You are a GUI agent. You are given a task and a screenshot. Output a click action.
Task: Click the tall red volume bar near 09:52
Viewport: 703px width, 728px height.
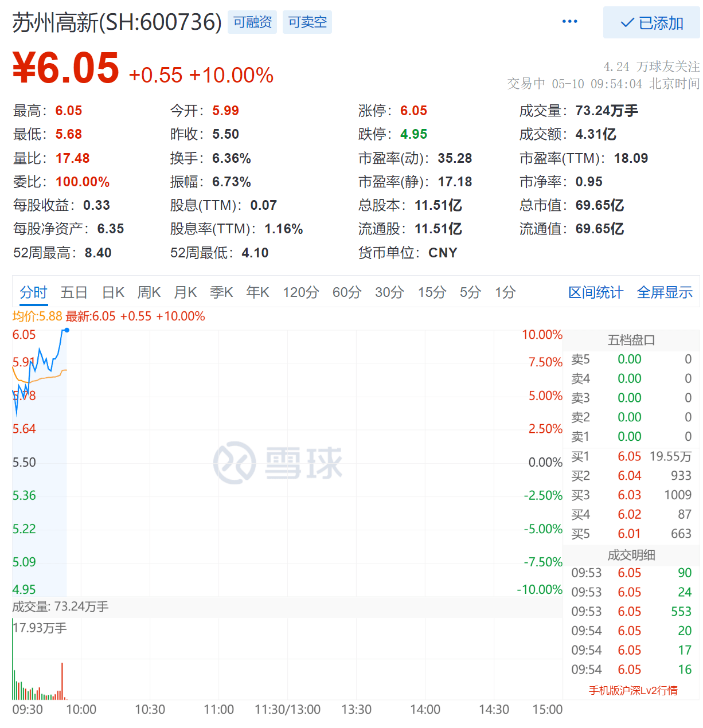[62, 681]
